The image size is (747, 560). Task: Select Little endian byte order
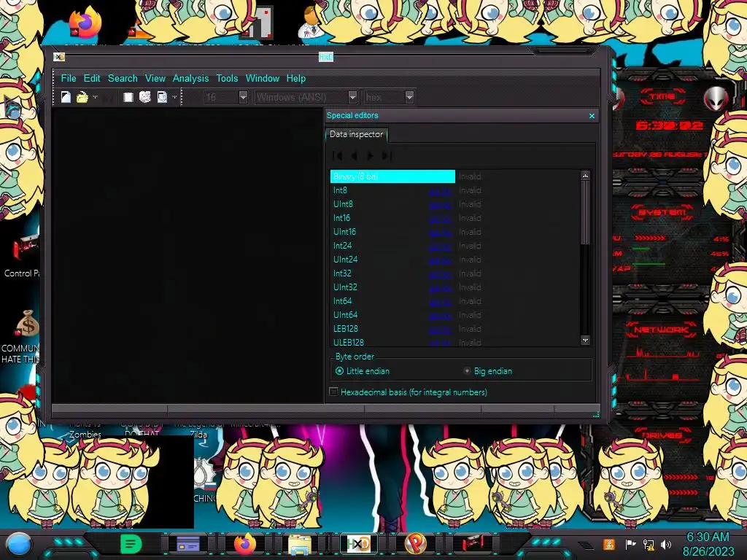pos(363,371)
